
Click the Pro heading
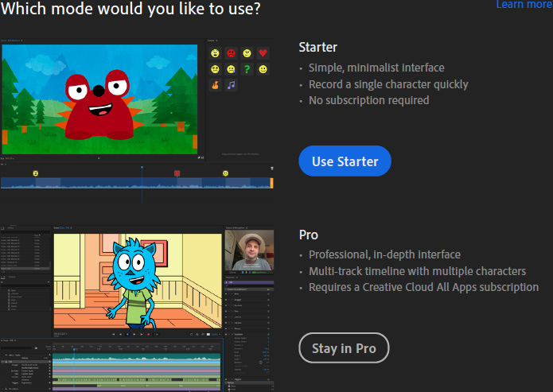309,235
